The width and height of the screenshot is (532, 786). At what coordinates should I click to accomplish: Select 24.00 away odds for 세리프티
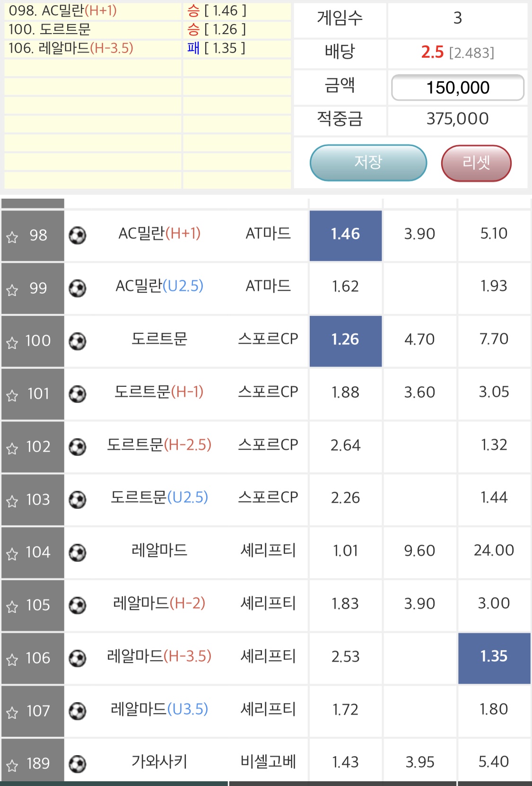point(494,551)
